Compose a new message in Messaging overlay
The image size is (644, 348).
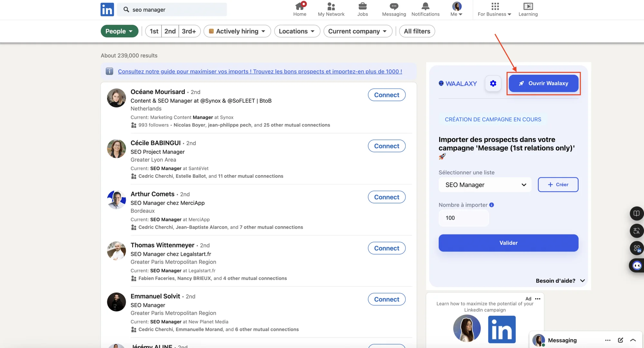(620, 340)
